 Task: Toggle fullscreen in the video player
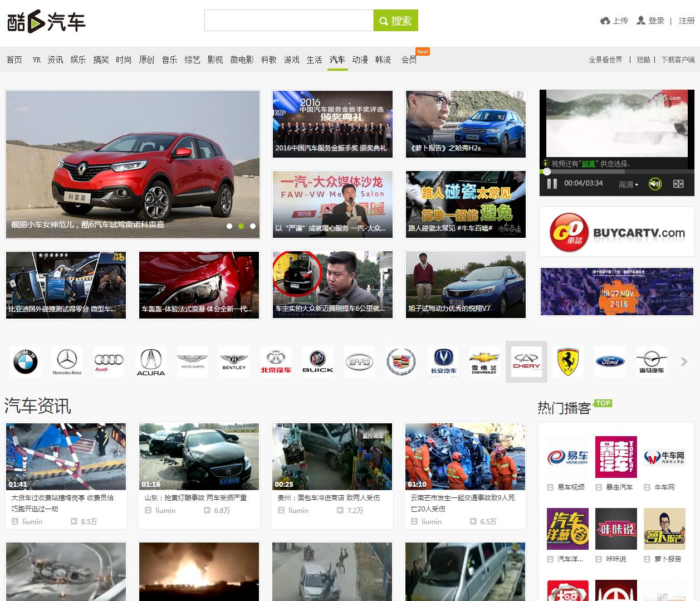point(678,184)
